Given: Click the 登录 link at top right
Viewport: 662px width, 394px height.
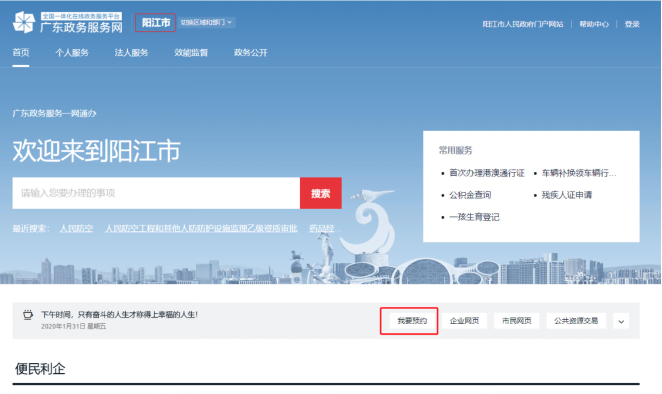Looking at the screenshot, I should 632,24.
